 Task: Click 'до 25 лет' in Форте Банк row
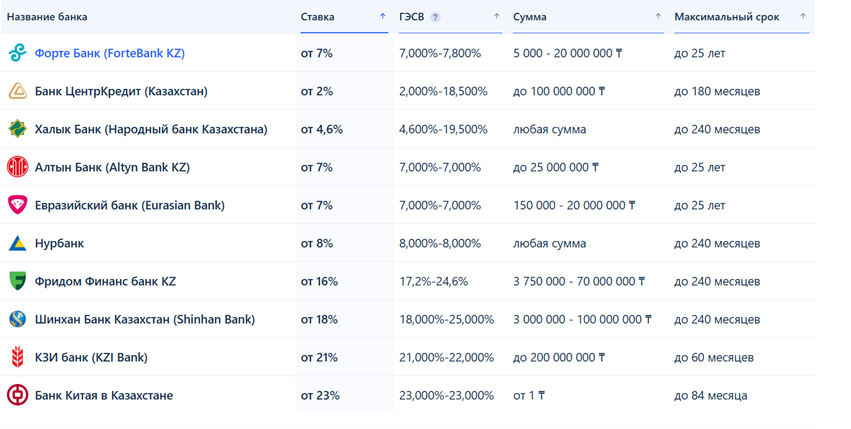[700, 53]
